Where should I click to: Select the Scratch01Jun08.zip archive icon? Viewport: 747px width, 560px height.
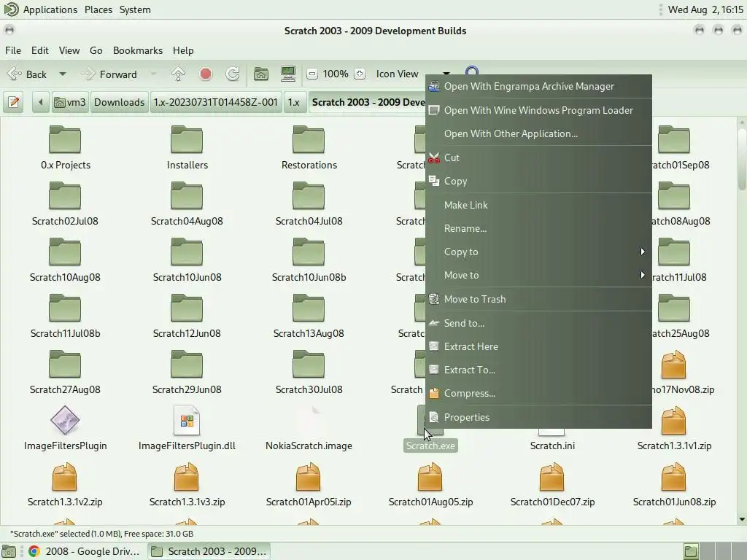coord(673,477)
